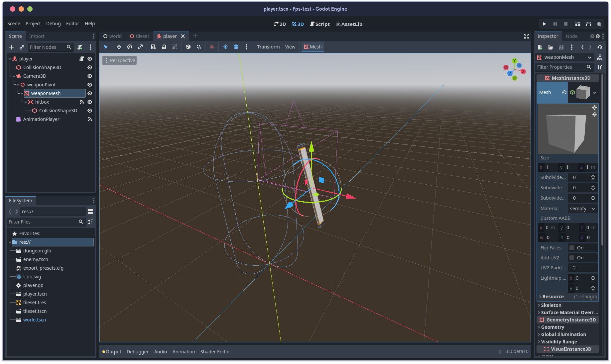Open the Project menu
The image size is (611, 364).
(33, 24)
